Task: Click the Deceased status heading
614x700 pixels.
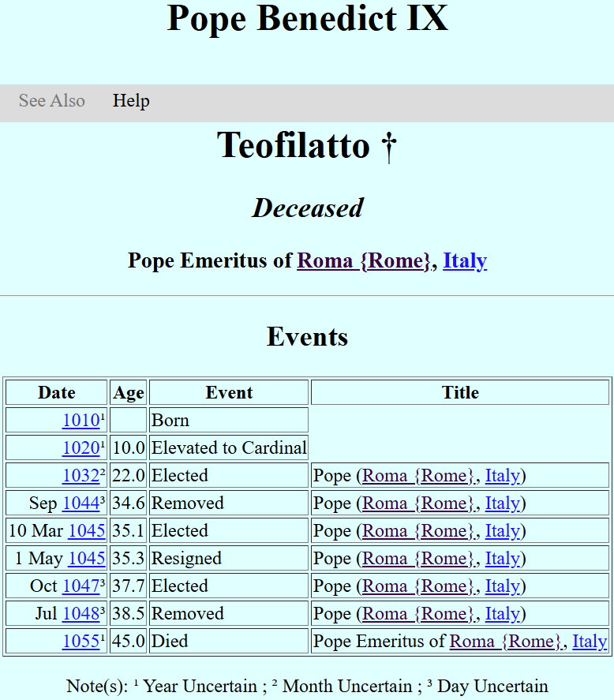Action: (x=307, y=208)
